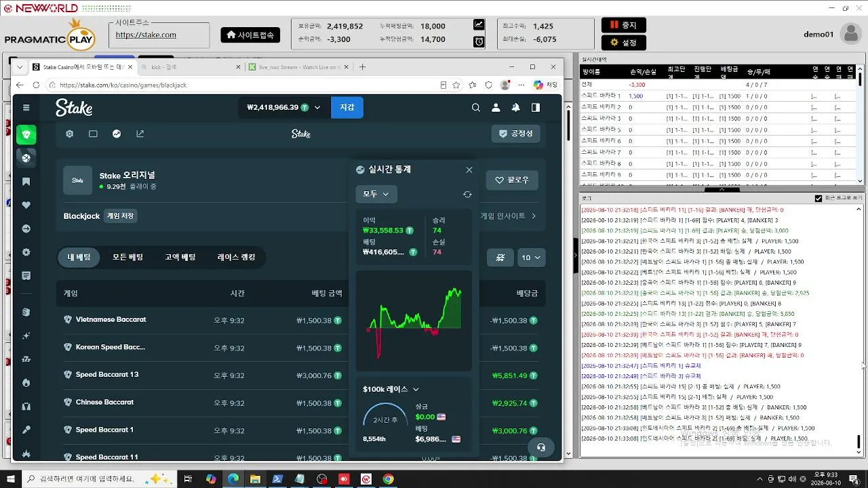
Task: Click the headset support chat button
Action: tap(541, 447)
